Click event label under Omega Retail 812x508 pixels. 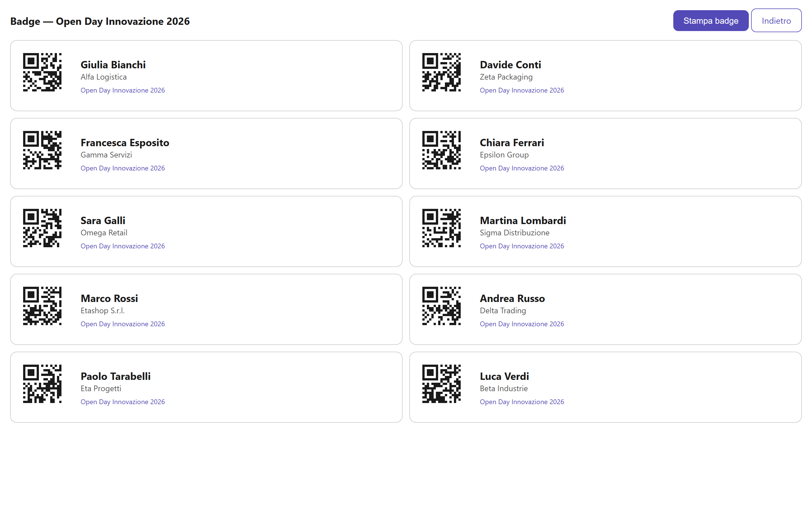(x=122, y=246)
